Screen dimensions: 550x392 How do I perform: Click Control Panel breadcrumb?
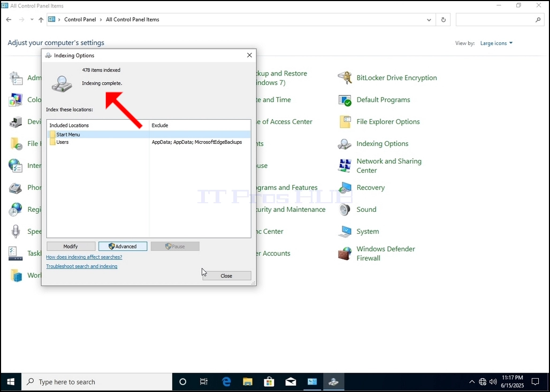tap(80, 20)
